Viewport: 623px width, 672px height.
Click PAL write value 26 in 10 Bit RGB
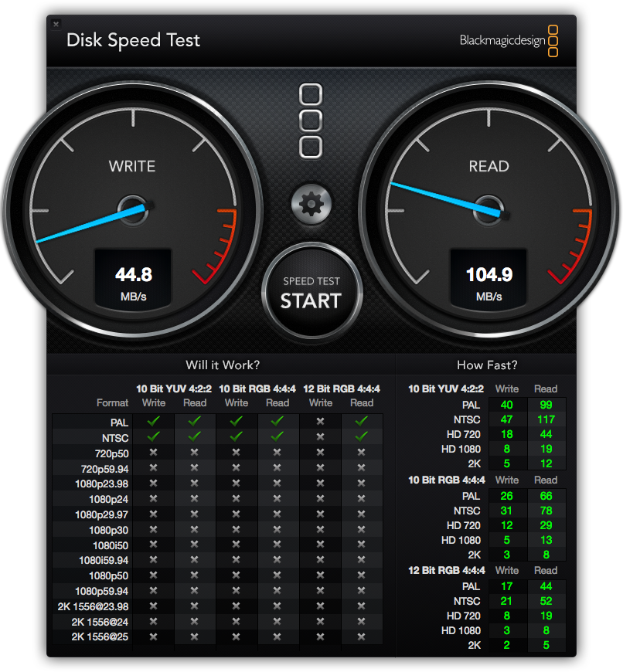pos(507,497)
